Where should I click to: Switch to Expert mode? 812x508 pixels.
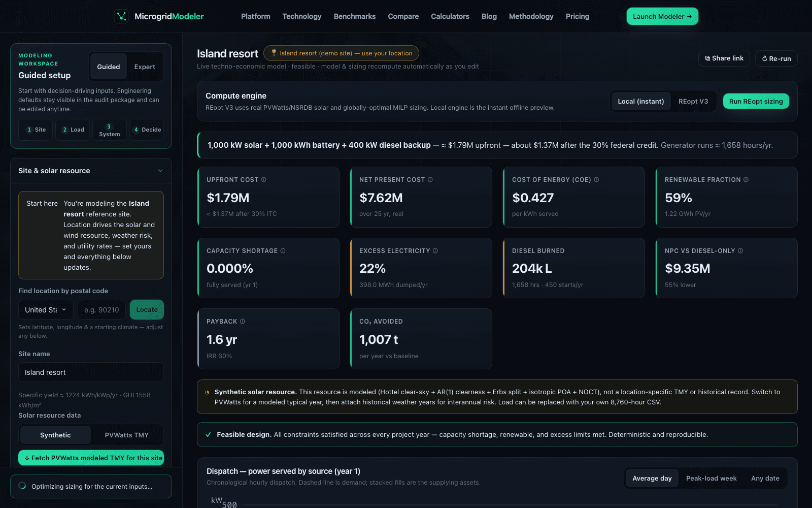point(145,67)
